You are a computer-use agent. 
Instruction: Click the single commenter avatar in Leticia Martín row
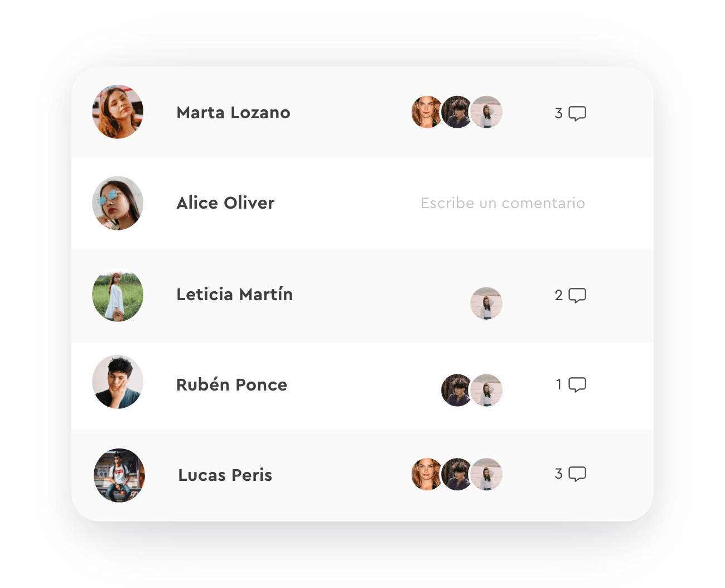(x=486, y=303)
